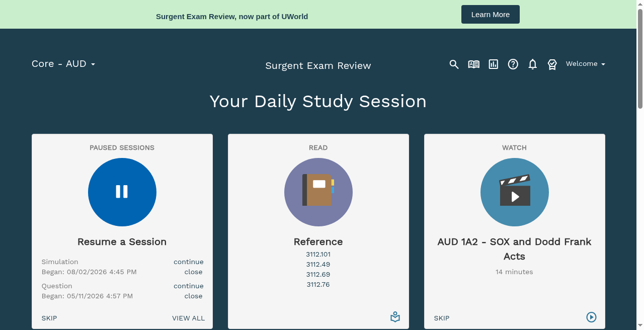Play the SOX and Dodd Frank video
The width and height of the screenshot is (644, 330).
(x=591, y=317)
